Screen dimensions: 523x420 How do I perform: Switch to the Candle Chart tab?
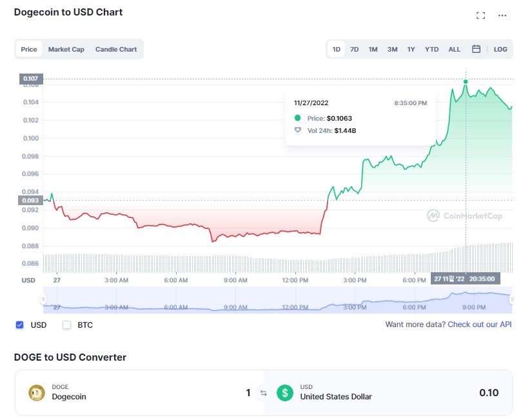(116, 50)
